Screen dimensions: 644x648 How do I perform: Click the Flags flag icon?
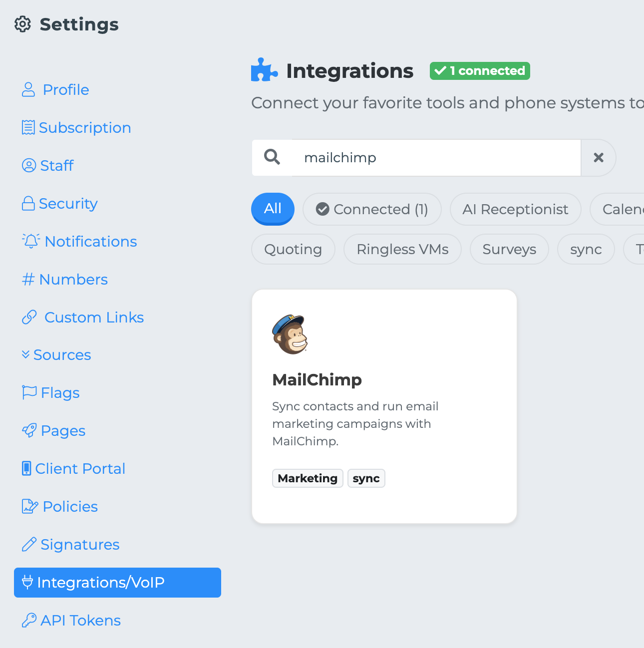29,392
